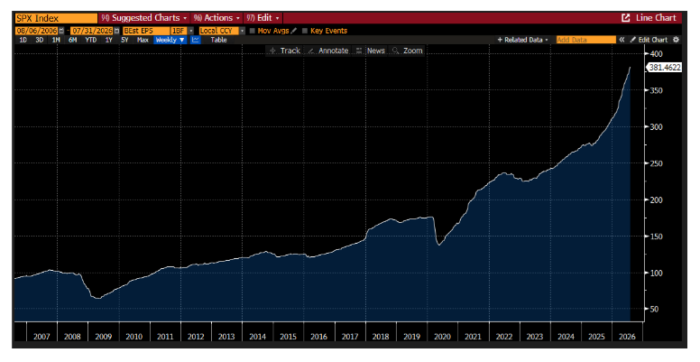Viewport: 700px width, 362px height.
Task: Click the double-chevron collapse icon by Add Data
Action: [x=621, y=40]
